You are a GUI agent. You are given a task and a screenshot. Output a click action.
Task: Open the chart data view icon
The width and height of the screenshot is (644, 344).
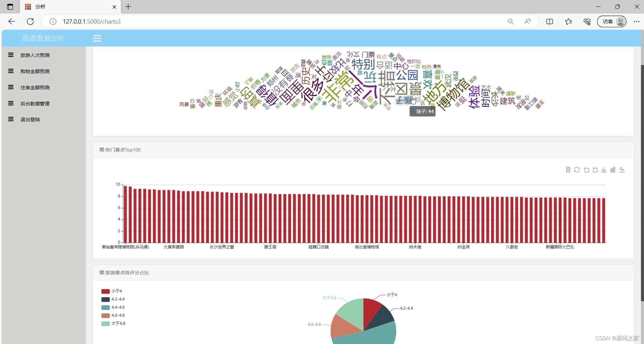[568, 170]
